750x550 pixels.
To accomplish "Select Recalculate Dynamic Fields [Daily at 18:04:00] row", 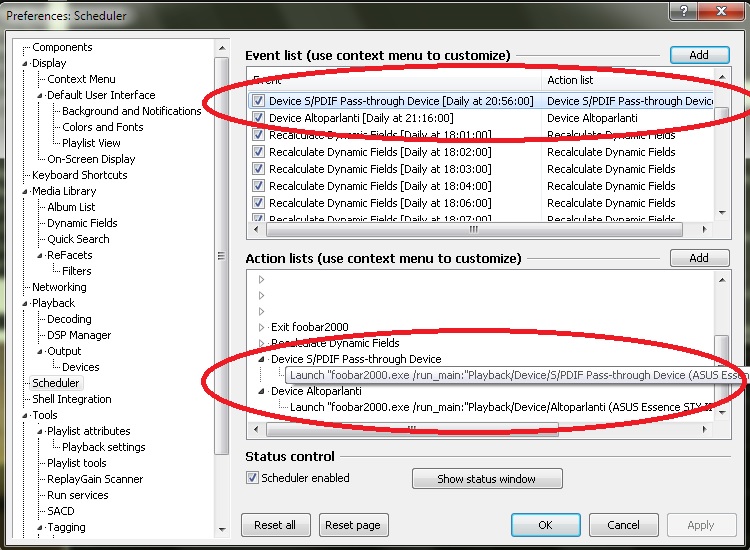I will tap(481, 186).
